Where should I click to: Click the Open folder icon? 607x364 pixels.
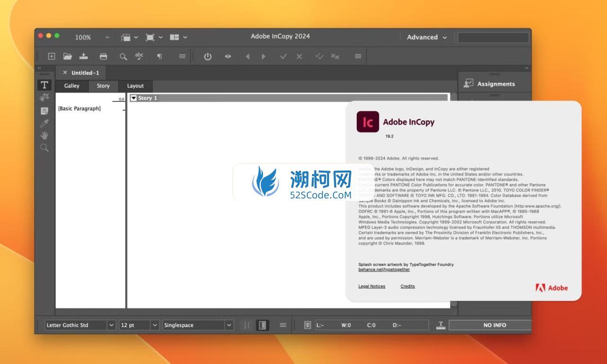click(68, 56)
